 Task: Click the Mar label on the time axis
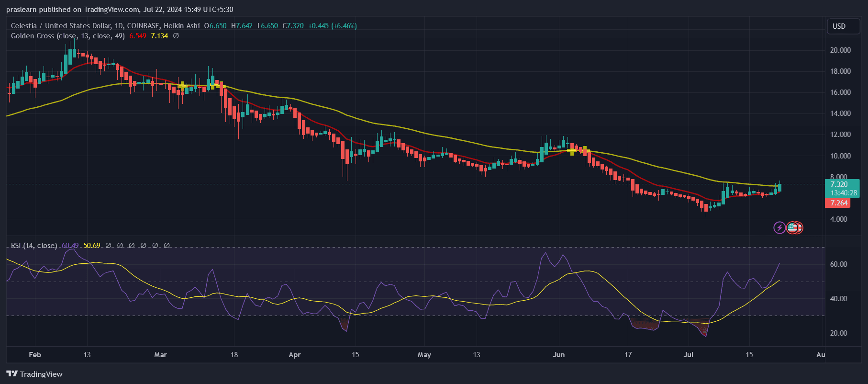[161, 355]
